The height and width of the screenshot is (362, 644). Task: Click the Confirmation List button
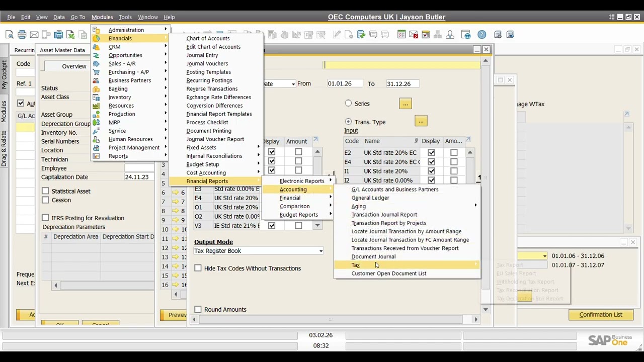point(601,315)
